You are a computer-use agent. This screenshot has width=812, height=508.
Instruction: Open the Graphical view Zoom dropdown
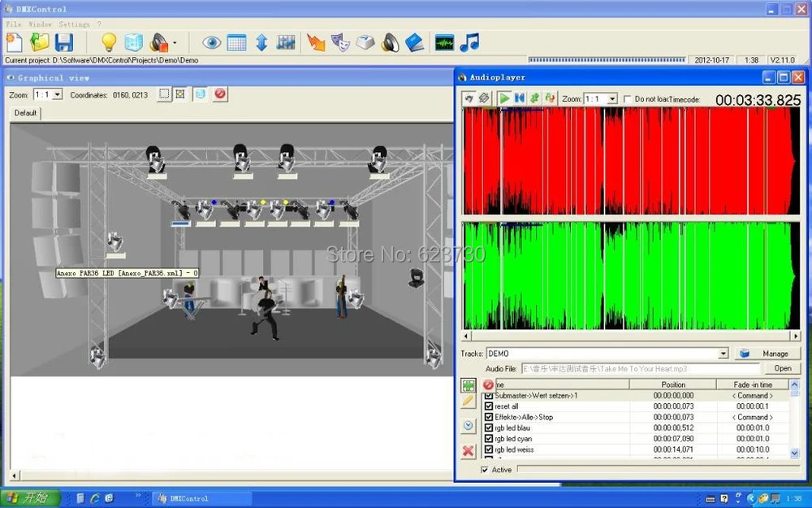[x=58, y=95]
